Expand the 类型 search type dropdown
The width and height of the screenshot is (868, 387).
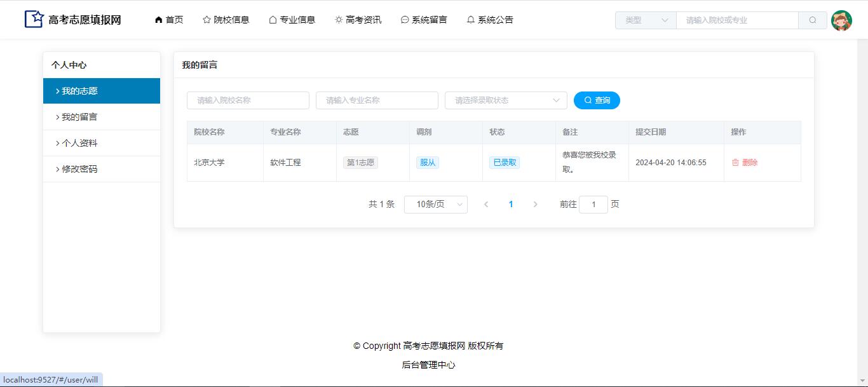tap(646, 20)
